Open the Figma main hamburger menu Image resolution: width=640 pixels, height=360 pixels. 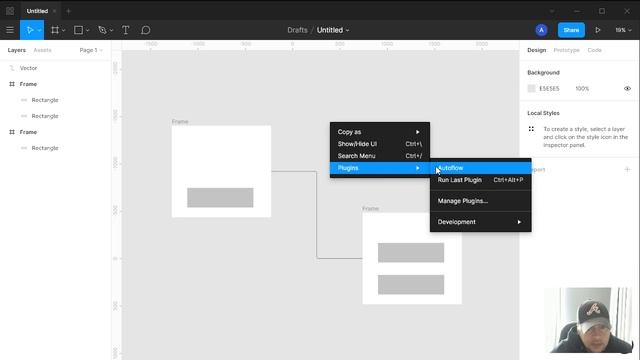10,30
